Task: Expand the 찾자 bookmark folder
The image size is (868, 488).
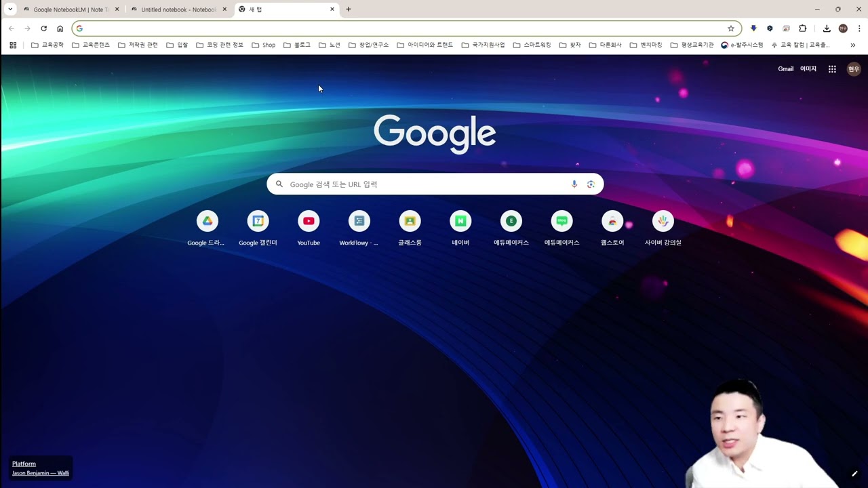Action: coord(570,45)
